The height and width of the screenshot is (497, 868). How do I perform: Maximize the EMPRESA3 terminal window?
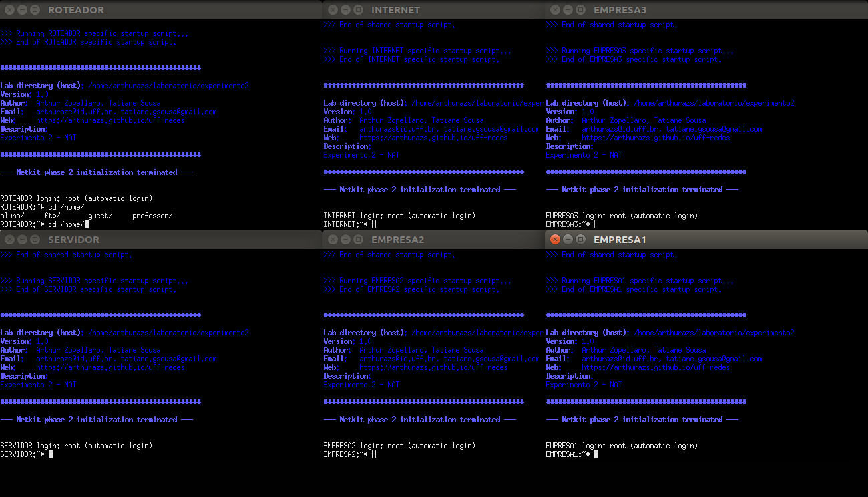pos(581,10)
